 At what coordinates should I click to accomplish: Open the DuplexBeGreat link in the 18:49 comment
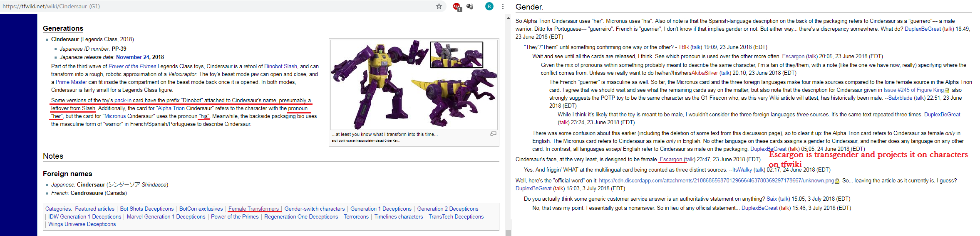[923, 29]
